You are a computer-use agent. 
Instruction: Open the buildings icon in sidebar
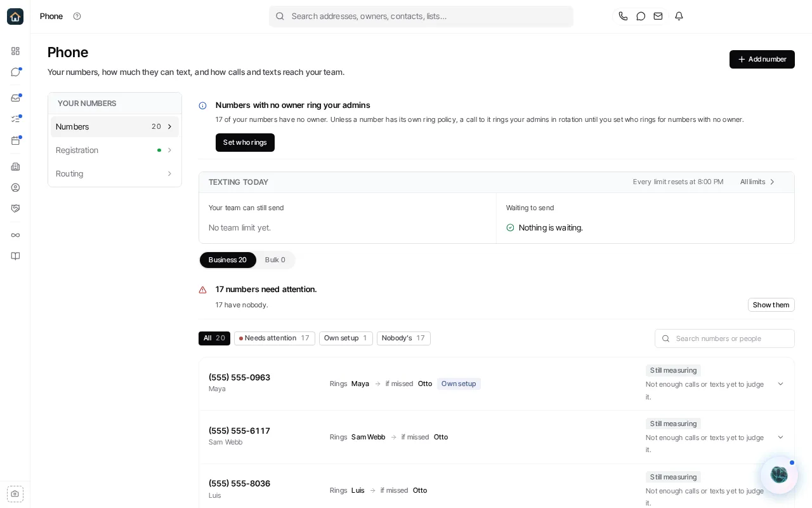point(15,166)
